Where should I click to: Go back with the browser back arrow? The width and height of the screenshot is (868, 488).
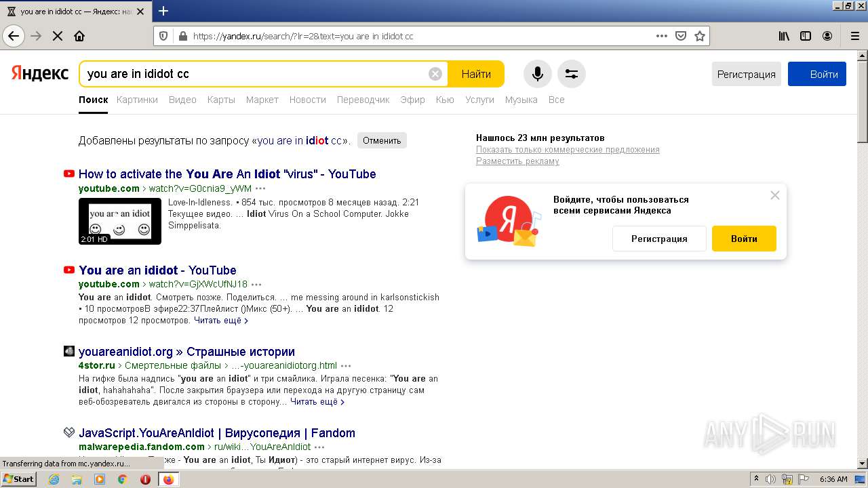[14, 36]
